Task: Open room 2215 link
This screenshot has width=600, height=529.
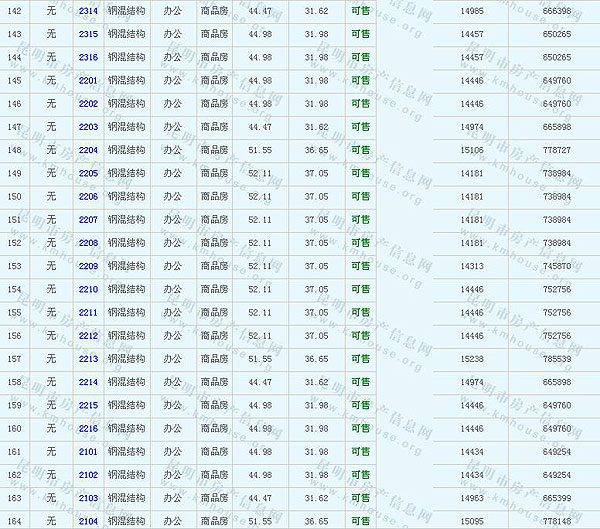Action: coord(88,405)
